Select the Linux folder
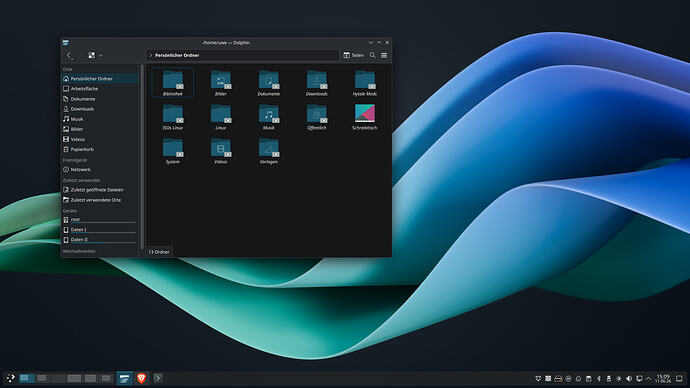Viewport: 690px width, 388px height. pos(220,117)
